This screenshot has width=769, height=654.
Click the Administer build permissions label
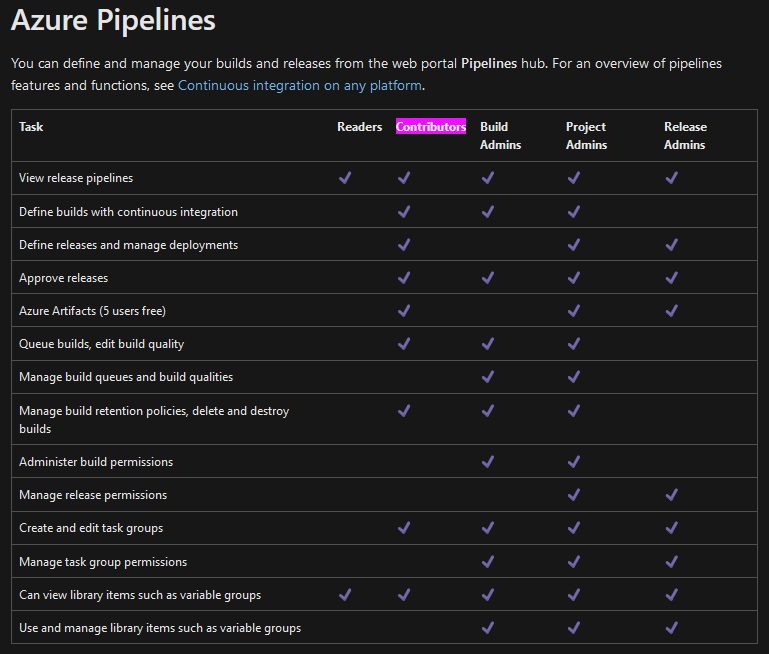tap(96, 462)
